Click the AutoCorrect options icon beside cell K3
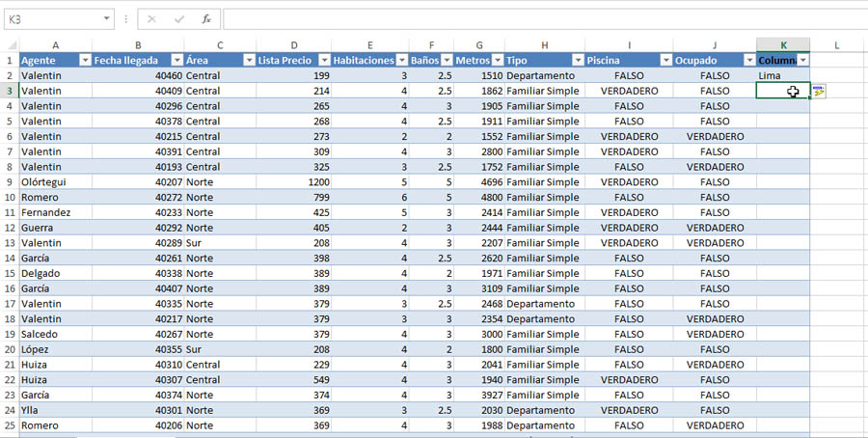 coord(819,91)
